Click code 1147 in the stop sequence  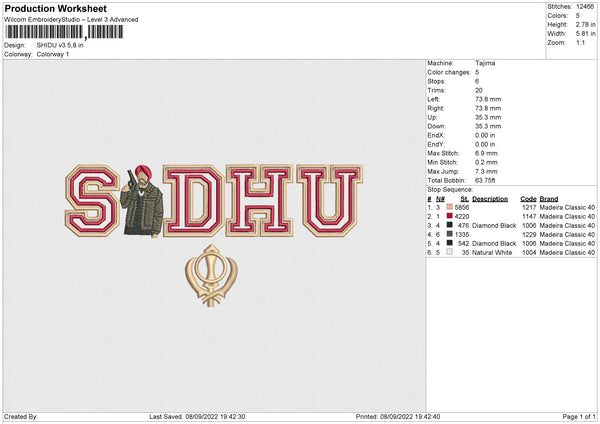(529, 217)
